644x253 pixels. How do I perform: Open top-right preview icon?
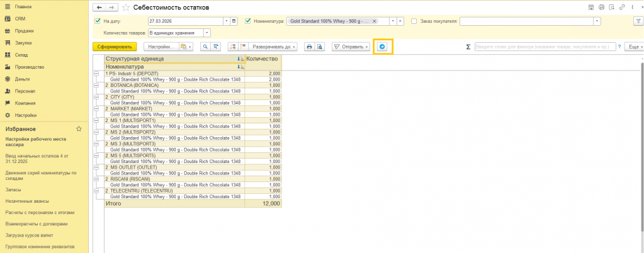tap(612, 7)
